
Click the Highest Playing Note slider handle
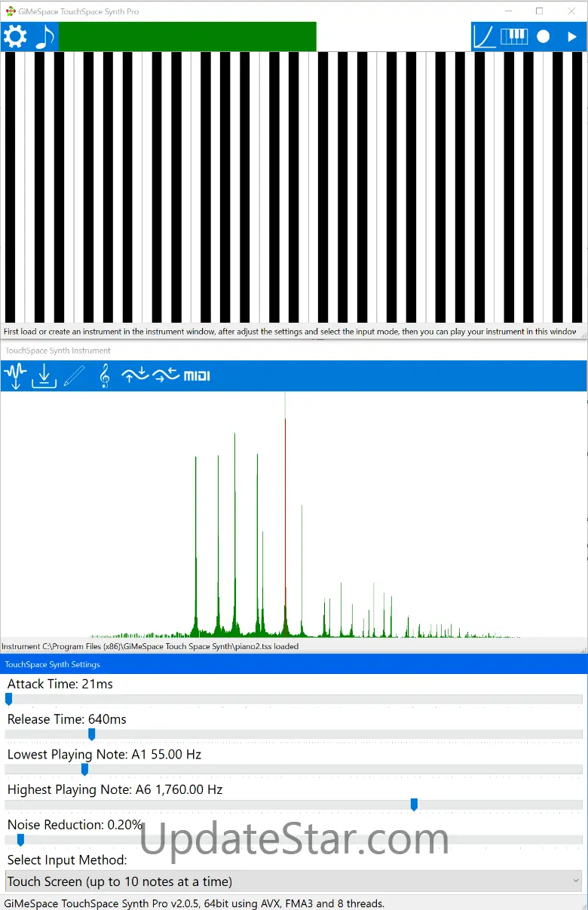pyautogui.click(x=414, y=804)
